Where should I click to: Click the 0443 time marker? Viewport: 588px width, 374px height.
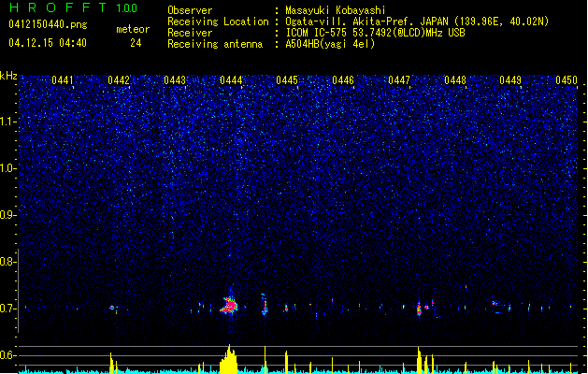tap(175, 80)
